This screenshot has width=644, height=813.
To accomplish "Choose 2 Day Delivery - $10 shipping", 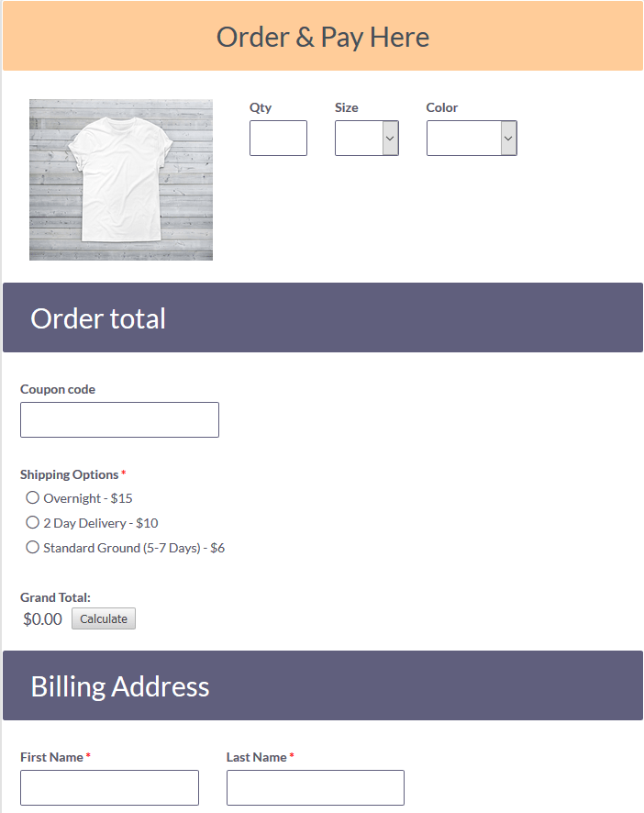I will 32,522.
